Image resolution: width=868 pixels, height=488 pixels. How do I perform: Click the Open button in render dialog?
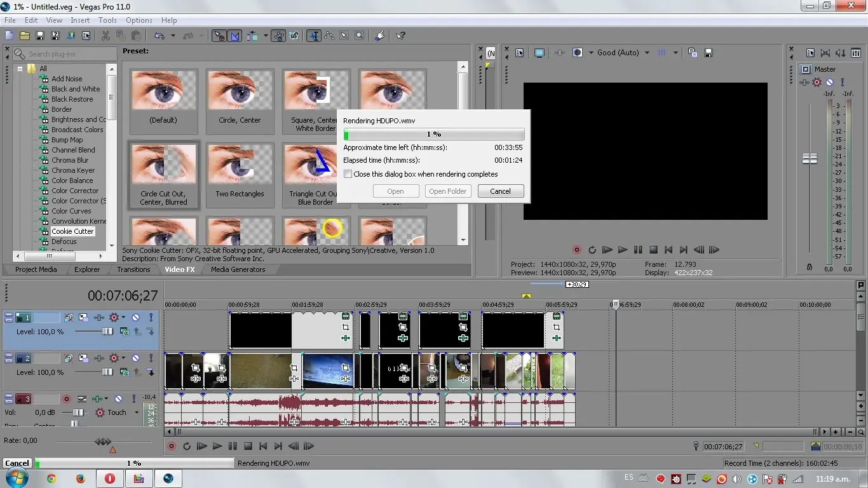[x=395, y=191]
